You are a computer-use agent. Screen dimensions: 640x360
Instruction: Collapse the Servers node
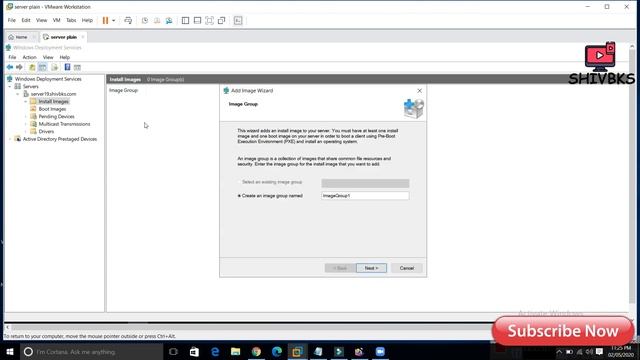point(10,87)
